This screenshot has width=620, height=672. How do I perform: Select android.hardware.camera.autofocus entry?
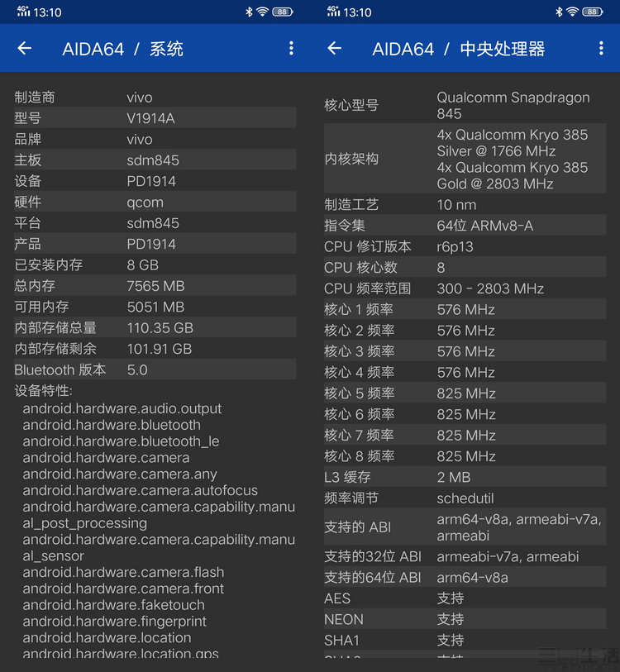tap(141, 490)
